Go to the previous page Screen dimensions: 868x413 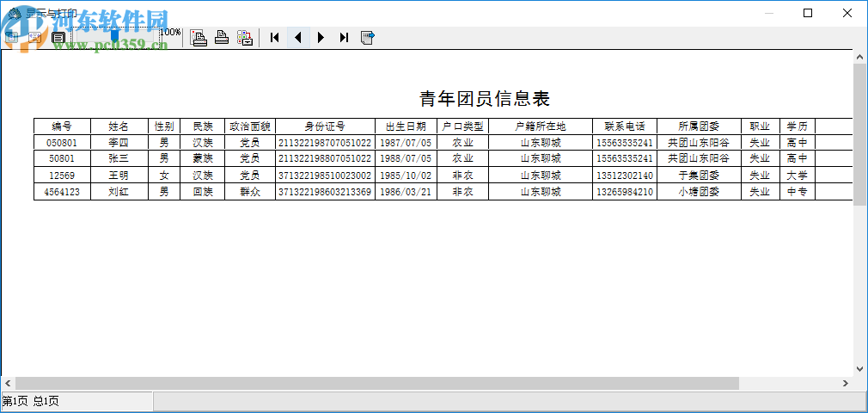tap(298, 37)
